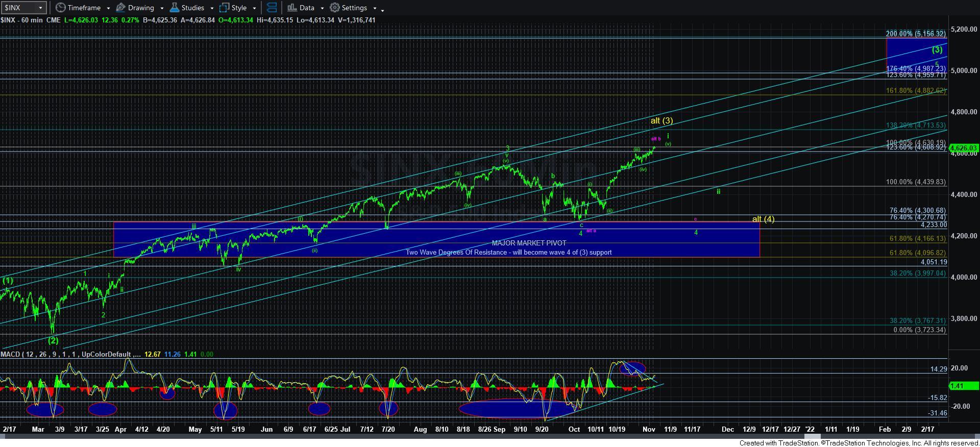The width and height of the screenshot is (980, 447).
Task: Click the green (2) wave label at the low
Action: 53,340
